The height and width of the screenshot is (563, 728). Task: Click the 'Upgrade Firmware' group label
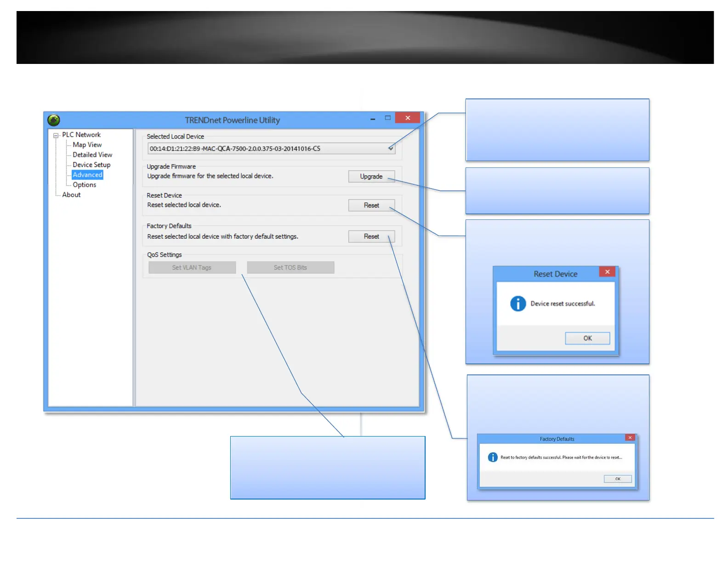[x=171, y=167]
